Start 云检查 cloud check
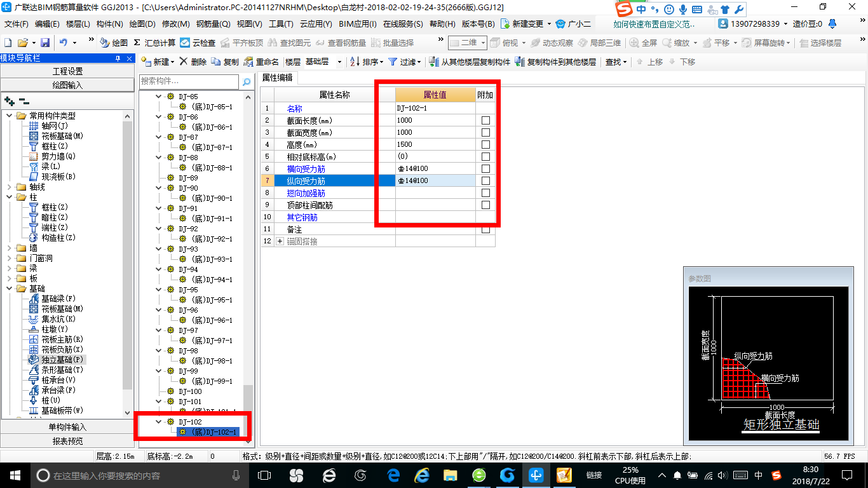 point(198,43)
